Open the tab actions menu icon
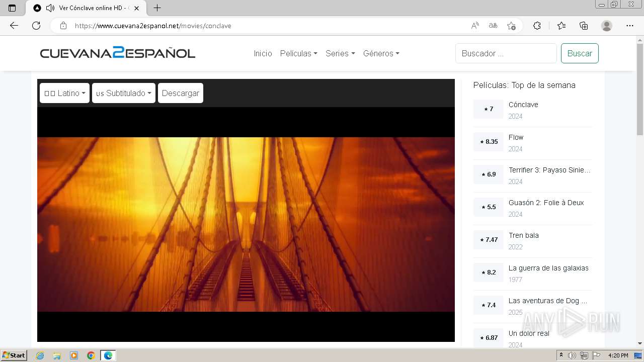644x362 pixels. tap(12, 8)
